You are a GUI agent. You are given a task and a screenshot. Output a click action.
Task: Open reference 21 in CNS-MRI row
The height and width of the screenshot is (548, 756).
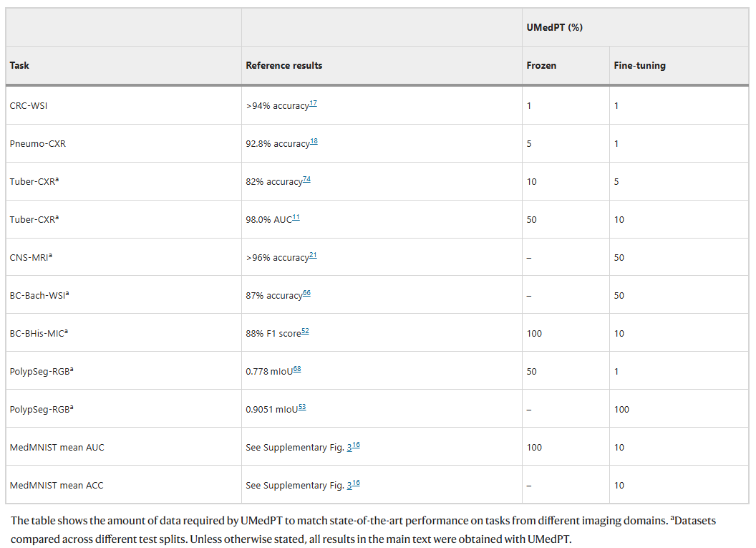click(x=313, y=256)
